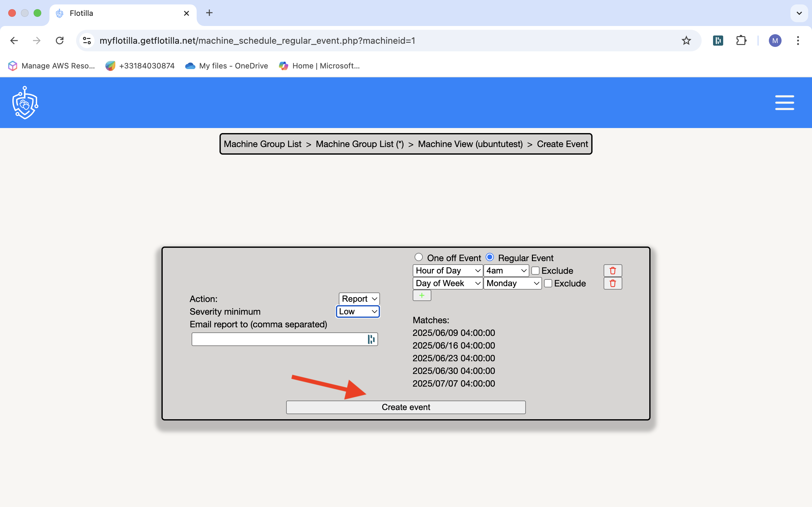Add a new schedule rule with plus

pyautogui.click(x=422, y=295)
